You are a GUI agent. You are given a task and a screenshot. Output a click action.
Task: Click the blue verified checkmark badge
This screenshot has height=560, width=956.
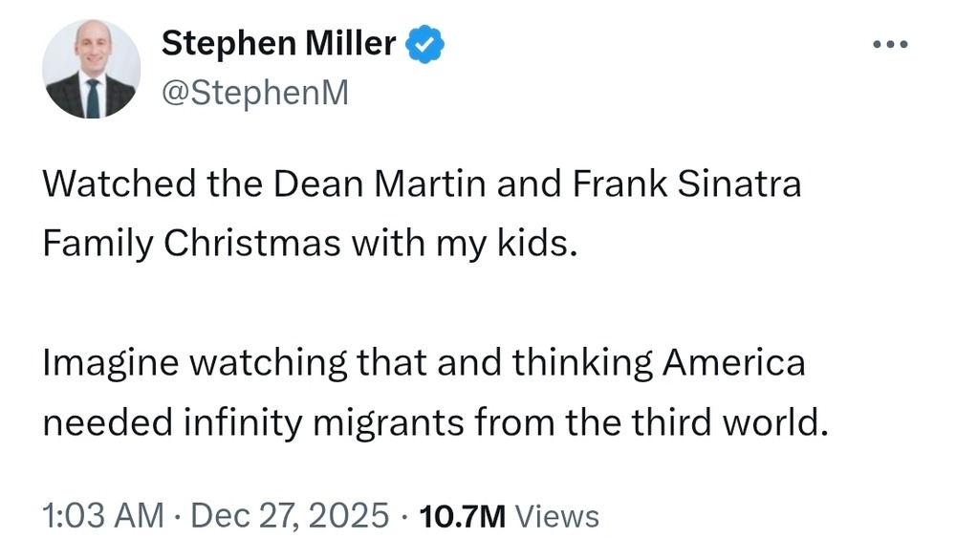[425, 44]
